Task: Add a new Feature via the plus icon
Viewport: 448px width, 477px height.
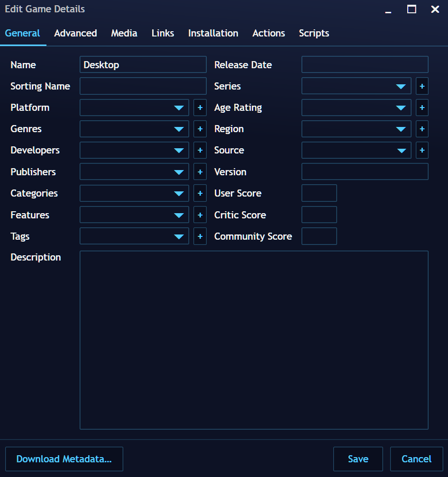Action: (200, 215)
